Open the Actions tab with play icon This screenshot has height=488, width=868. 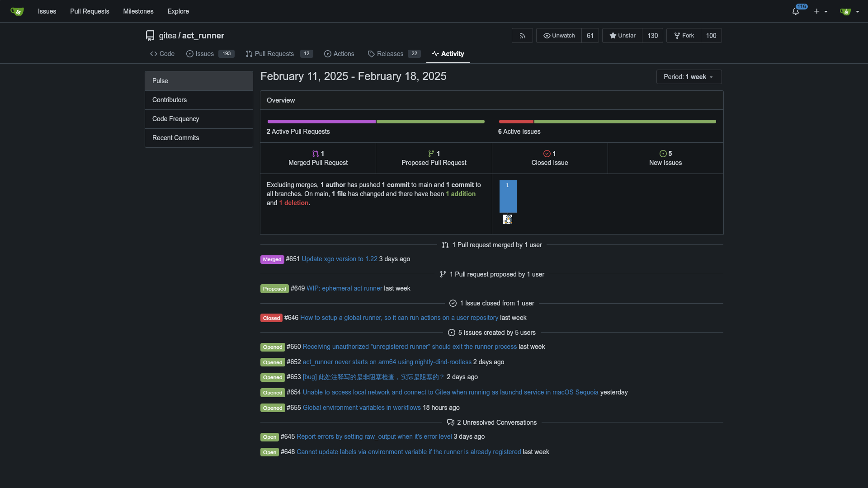339,54
